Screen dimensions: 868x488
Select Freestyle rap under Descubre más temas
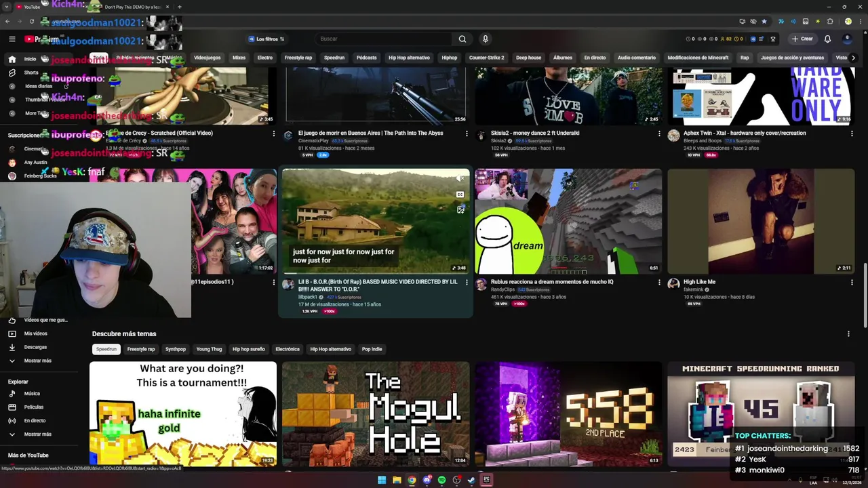(x=141, y=349)
